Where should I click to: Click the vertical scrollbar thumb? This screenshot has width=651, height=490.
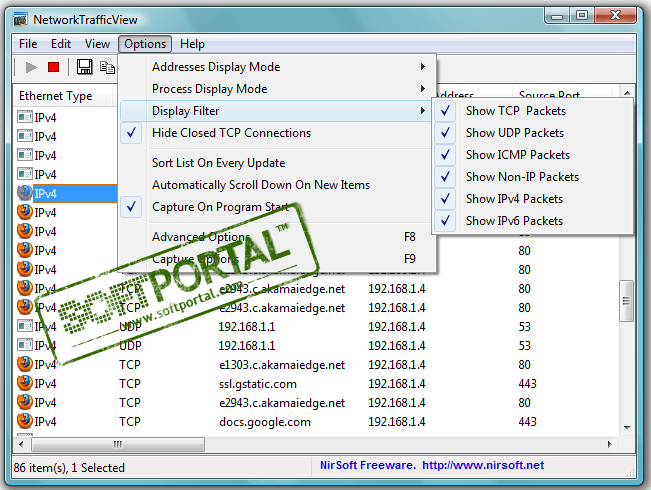[627, 301]
